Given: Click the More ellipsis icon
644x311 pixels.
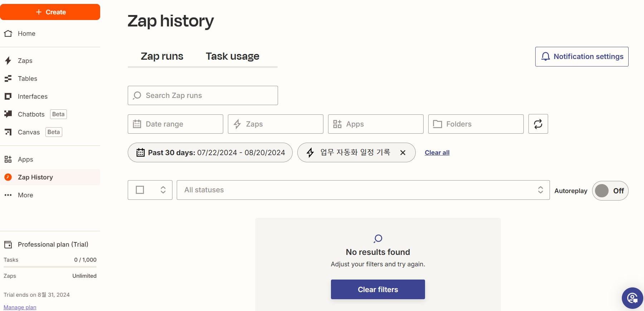Looking at the screenshot, I should pos(8,195).
